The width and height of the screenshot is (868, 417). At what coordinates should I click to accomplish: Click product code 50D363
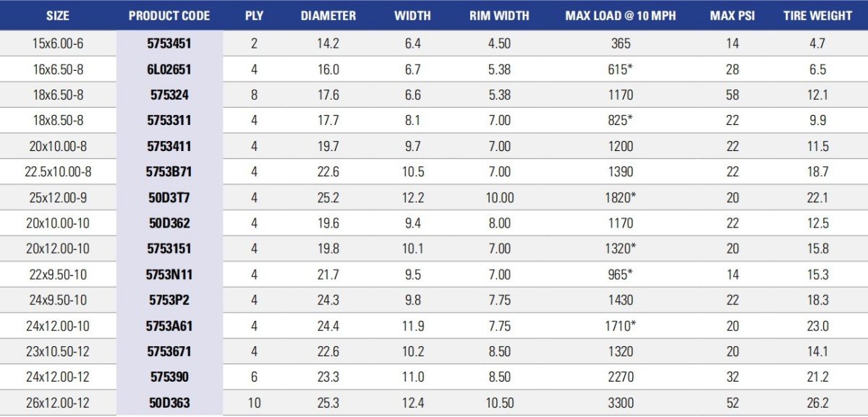coord(169,403)
